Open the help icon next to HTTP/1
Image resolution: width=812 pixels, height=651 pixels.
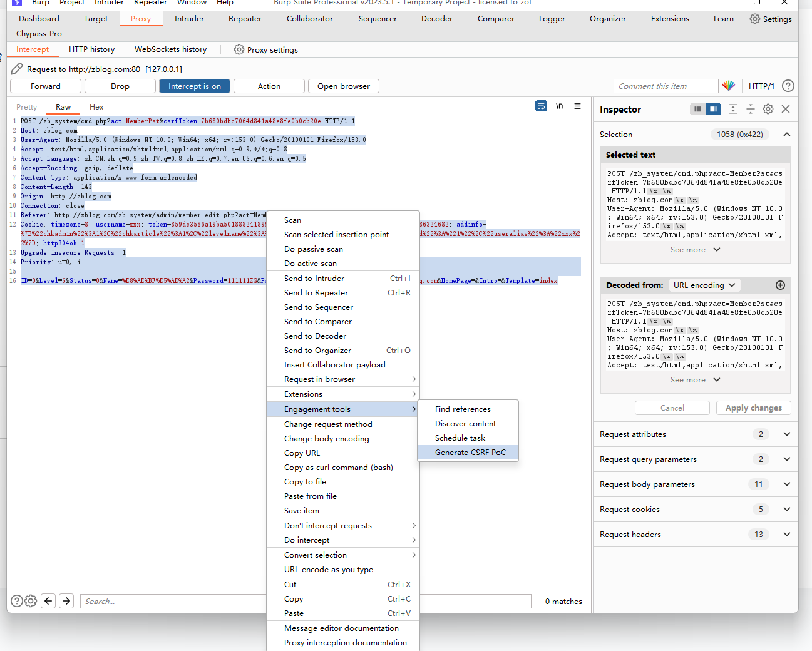point(788,86)
